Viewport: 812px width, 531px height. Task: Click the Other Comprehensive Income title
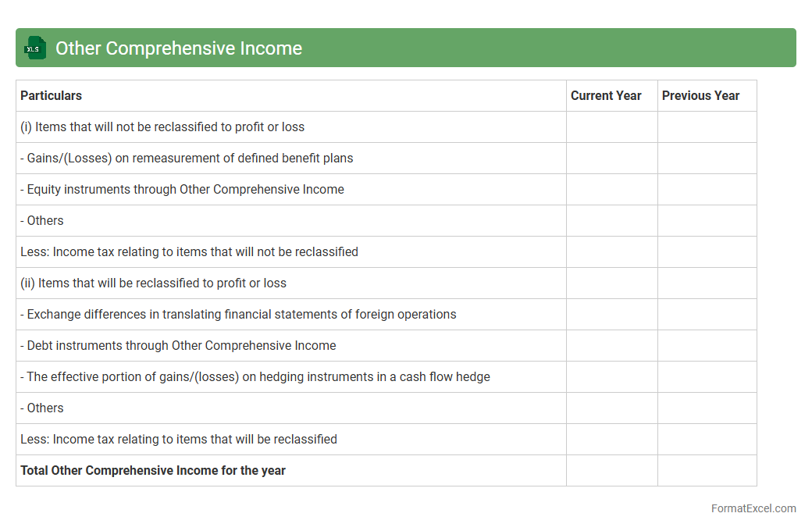click(179, 48)
